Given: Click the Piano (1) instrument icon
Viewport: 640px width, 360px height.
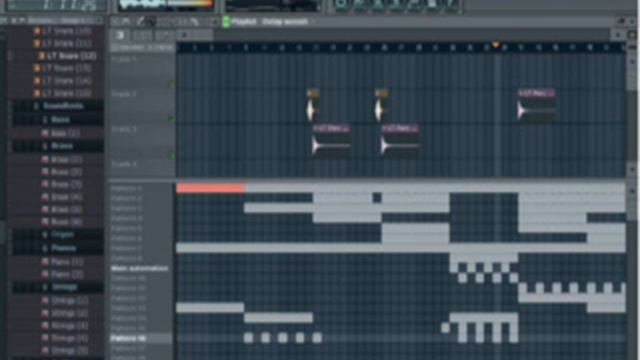Looking at the screenshot, I should click(x=45, y=262).
